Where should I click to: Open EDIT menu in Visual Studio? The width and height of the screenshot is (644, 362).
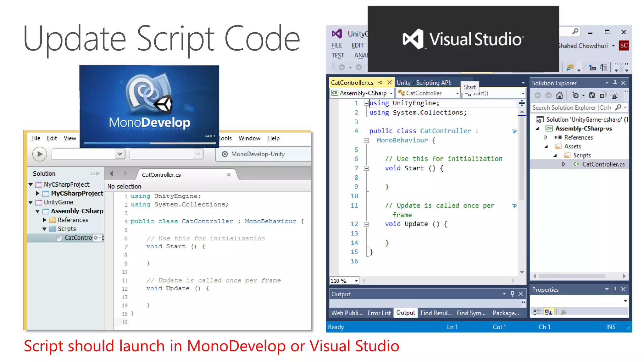click(x=358, y=46)
